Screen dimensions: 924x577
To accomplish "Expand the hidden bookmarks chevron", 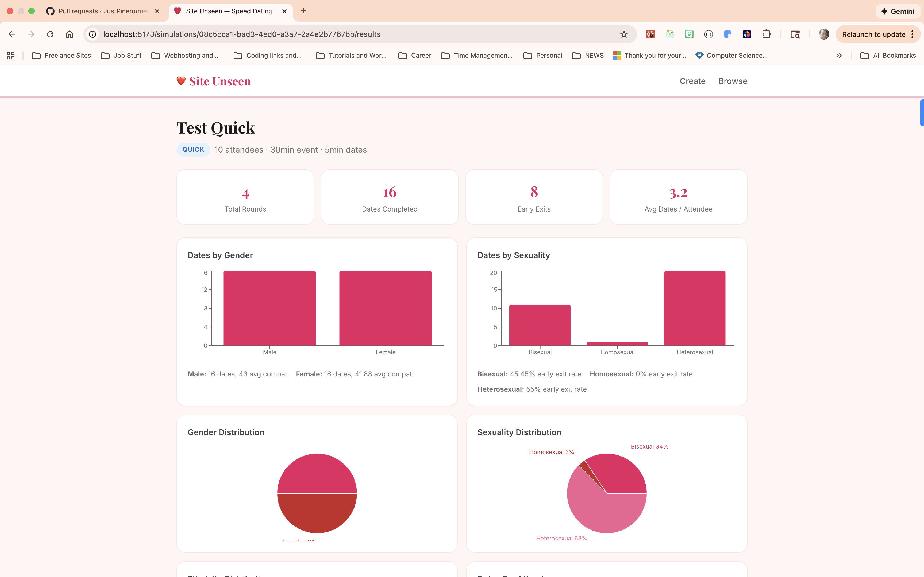I will point(839,55).
